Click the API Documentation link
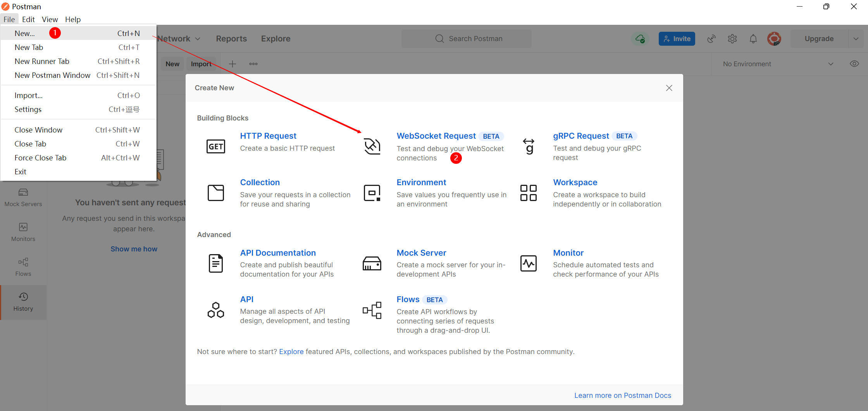Image resolution: width=868 pixels, height=411 pixels. point(278,253)
